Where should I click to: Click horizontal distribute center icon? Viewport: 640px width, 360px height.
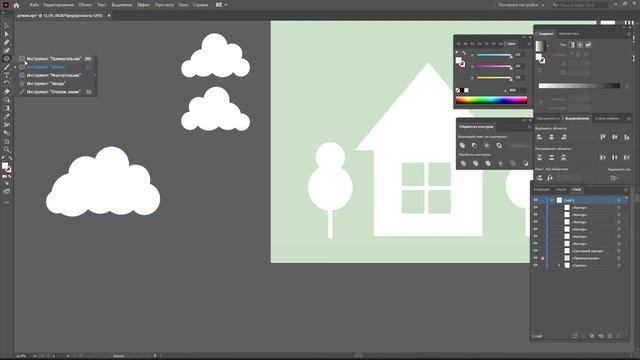click(615, 157)
